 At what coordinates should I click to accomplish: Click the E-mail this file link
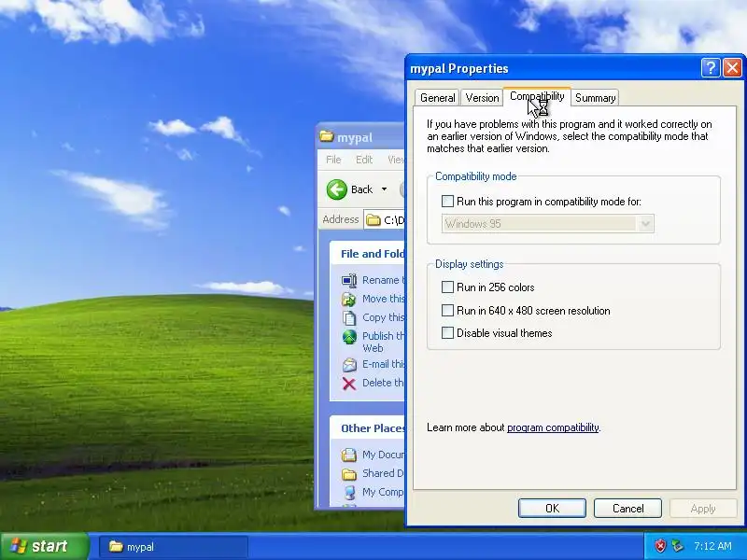coord(383,365)
